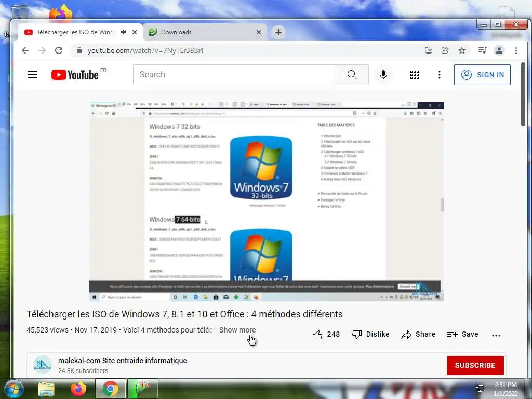This screenshot has height=399, width=532.
Task: Open Windows Explorer from the taskbar
Action: coord(46,389)
